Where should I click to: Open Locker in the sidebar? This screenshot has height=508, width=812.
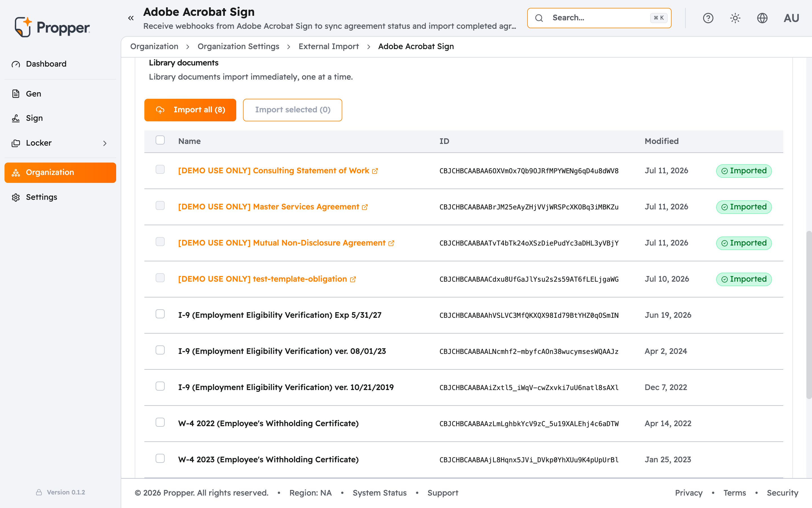(60, 143)
